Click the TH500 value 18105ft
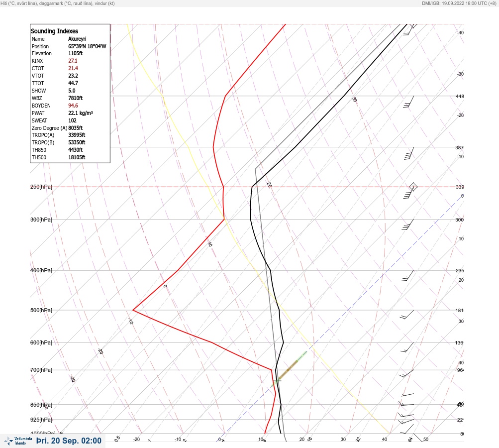Viewport: 499px width, 448px height. coord(77,157)
